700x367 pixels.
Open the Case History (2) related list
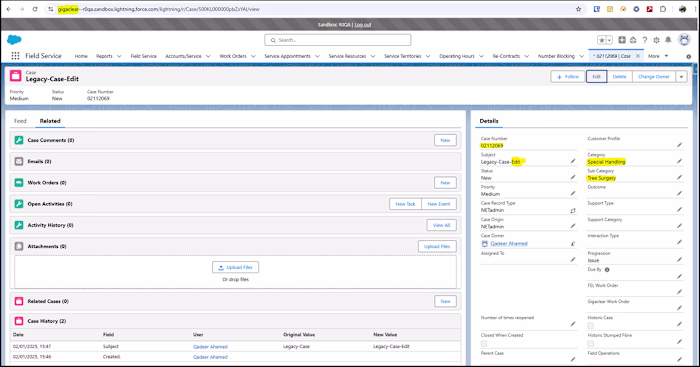(x=46, y=321)
